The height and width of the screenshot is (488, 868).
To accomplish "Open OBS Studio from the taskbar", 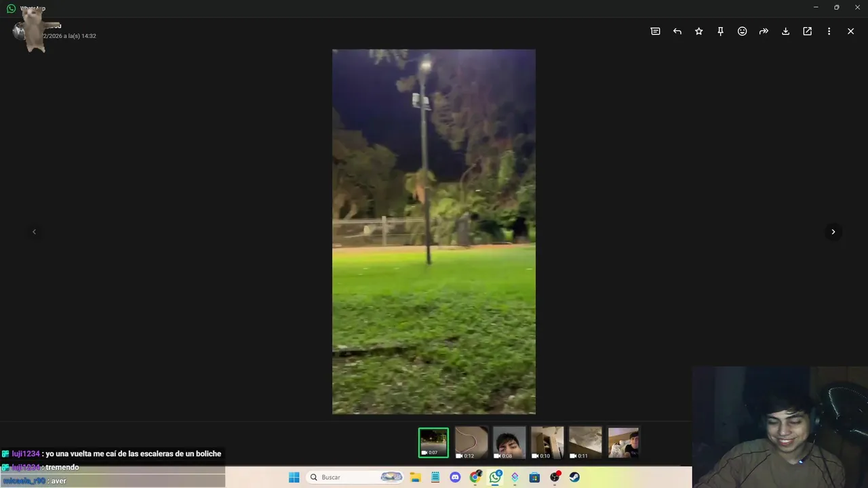I will pyautogui.click(x=555, y=477).
